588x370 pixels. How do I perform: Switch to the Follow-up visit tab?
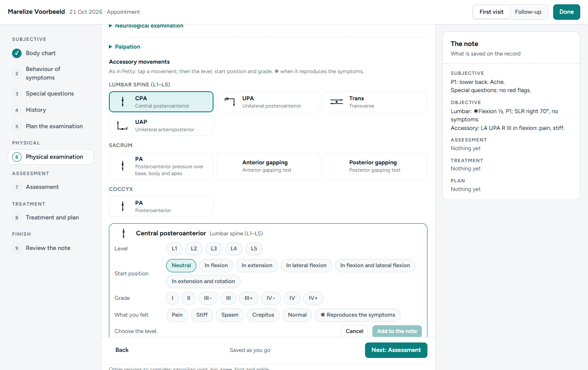528,12
